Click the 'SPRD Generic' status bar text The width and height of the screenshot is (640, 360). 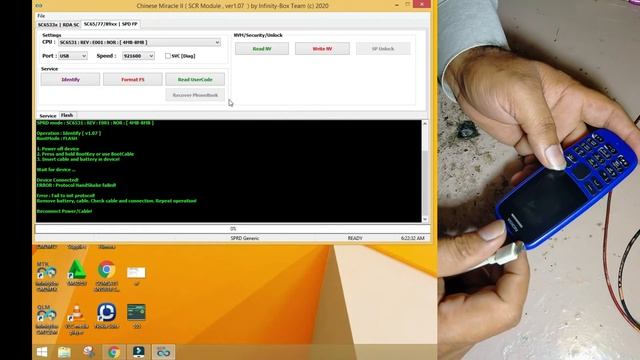(x=244, y=238)
